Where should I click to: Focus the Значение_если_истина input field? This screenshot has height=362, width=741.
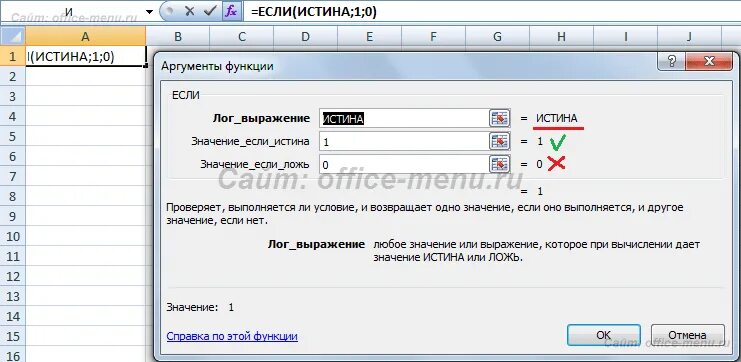[x=404, y=141]
